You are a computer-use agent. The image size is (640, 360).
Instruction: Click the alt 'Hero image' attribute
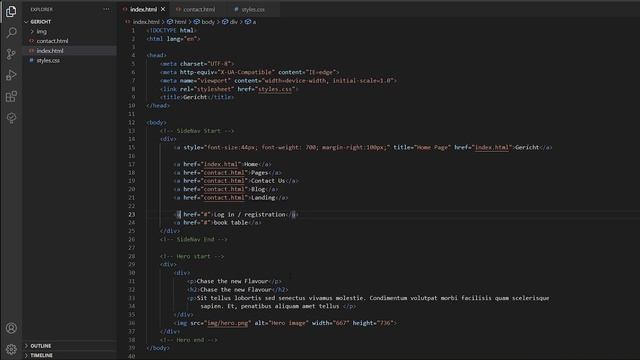(x=281, y=323)
